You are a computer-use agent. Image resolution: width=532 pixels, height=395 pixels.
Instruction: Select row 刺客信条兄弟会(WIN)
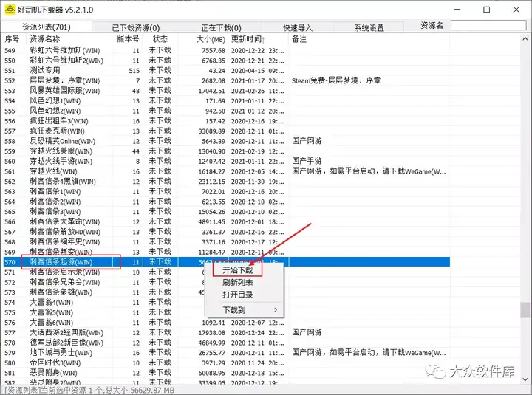tap(227, 282)
